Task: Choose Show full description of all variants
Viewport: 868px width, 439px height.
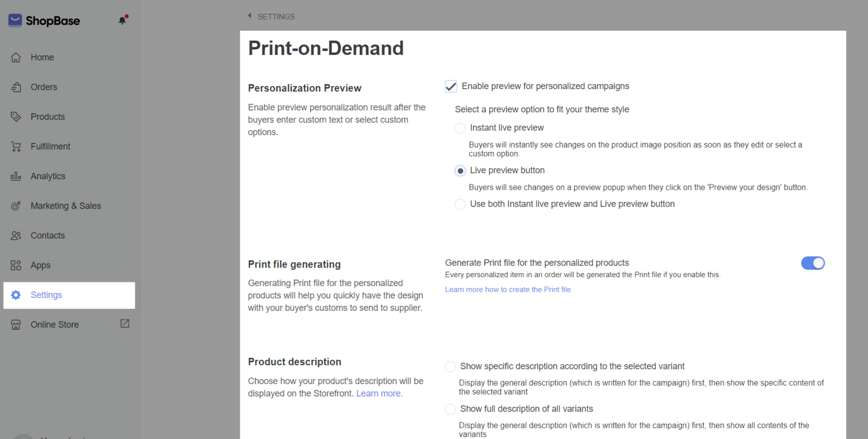Action: [450, 409]
